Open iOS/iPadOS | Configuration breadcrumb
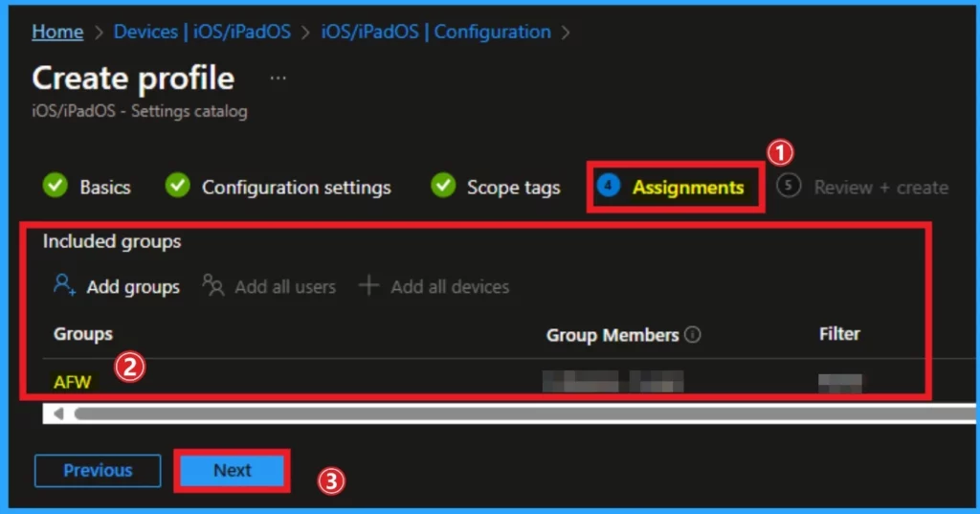The image size is (980, 514). (x=435, y=32)
